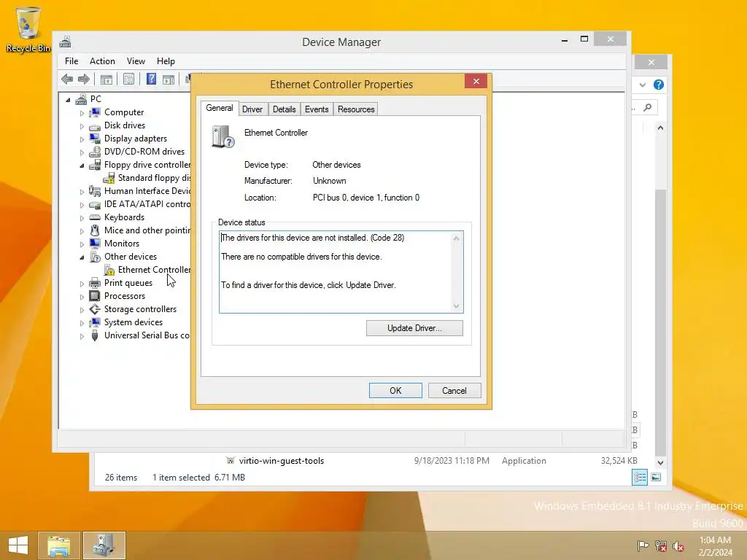Image resolution: width=747 pixels, height=560 pixels.
Task: Click the Device Manager taskbar icon
Action: coord(104,545)
